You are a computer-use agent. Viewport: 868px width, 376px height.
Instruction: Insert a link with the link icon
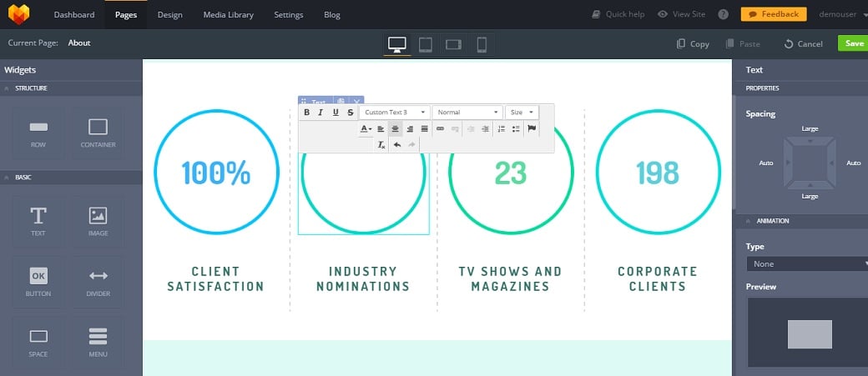[440, 129]
